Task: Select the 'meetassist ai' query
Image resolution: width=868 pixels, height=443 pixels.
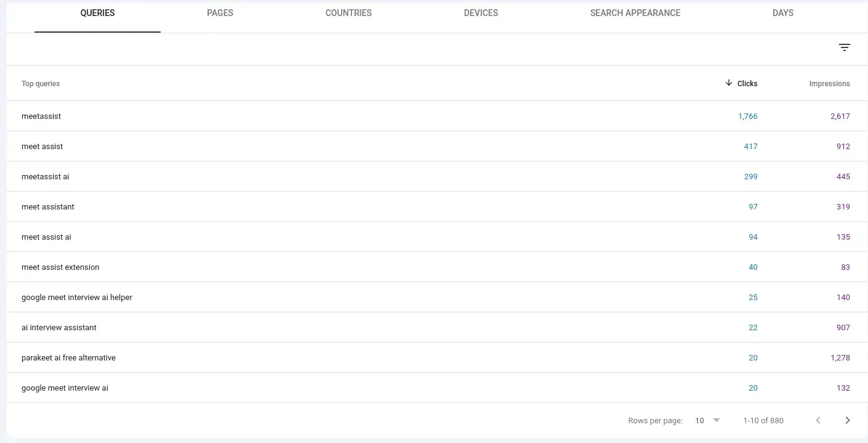Action: (x=45, y=176)
